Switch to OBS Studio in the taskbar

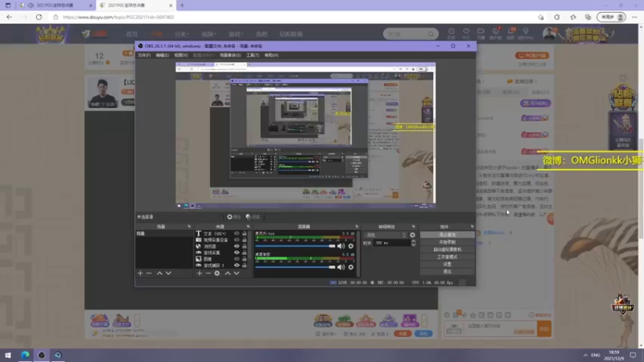coord(42,356)
